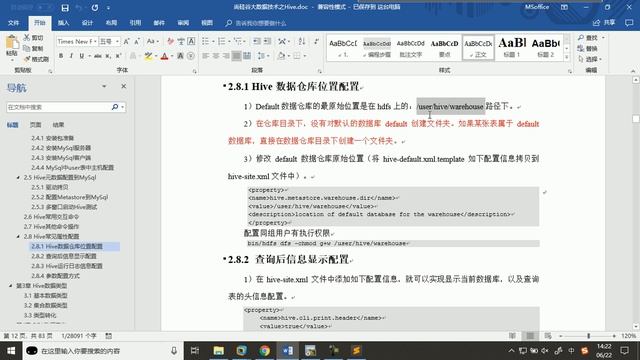This screenshot has width=640, height=360.
Task: Switch to the 引用 References tab
Action: click(135, 23)
